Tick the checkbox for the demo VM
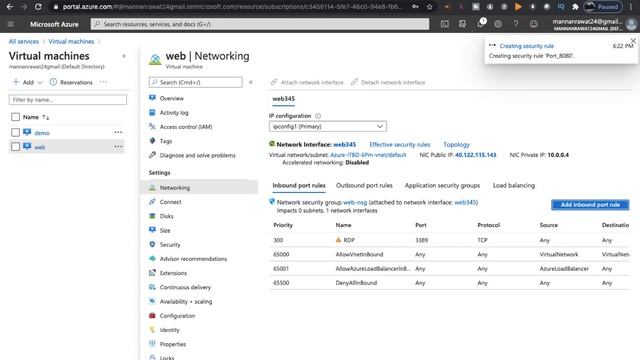The height and width of the screenshot is (360, 640). 16,133
